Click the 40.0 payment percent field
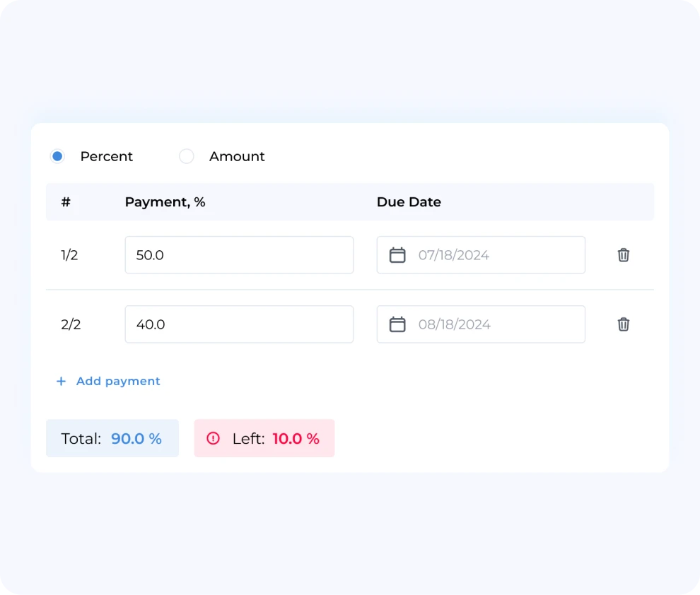 pos(239,324)
